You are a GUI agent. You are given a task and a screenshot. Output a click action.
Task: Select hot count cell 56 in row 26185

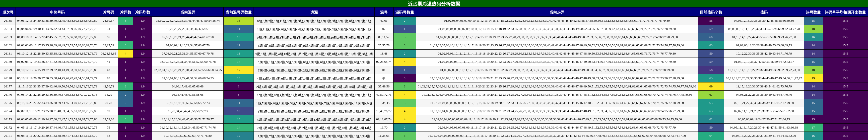point(711,21)
